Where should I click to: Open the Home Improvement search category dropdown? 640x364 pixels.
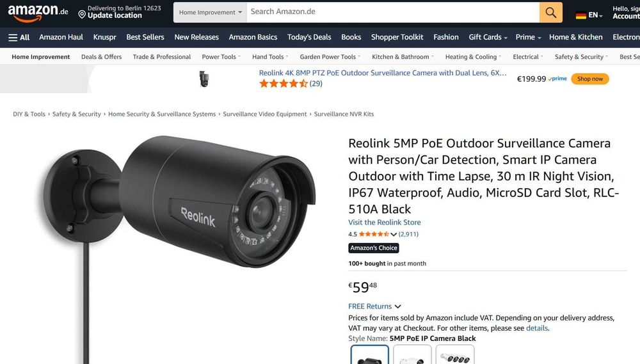[x=210, y=12]
